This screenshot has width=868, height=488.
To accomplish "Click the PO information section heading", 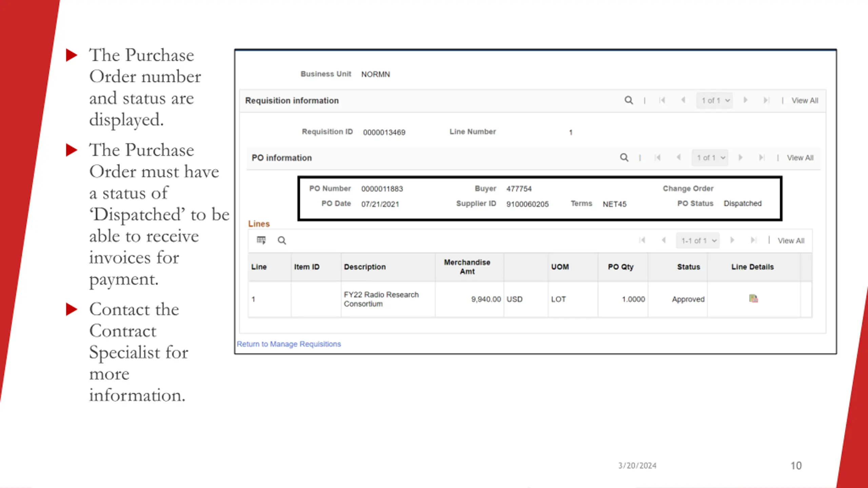I will (x=281, y=158).
